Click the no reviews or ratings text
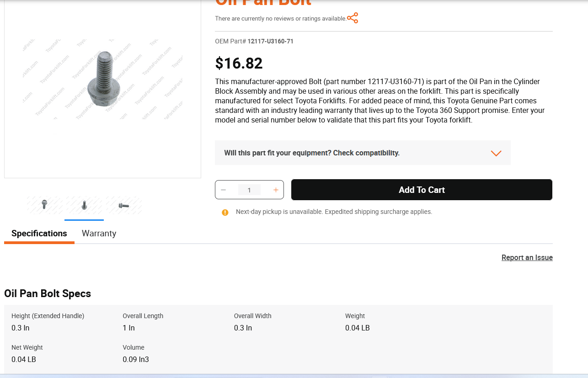This screenshot has height=378, width=588. pos(281,19)
